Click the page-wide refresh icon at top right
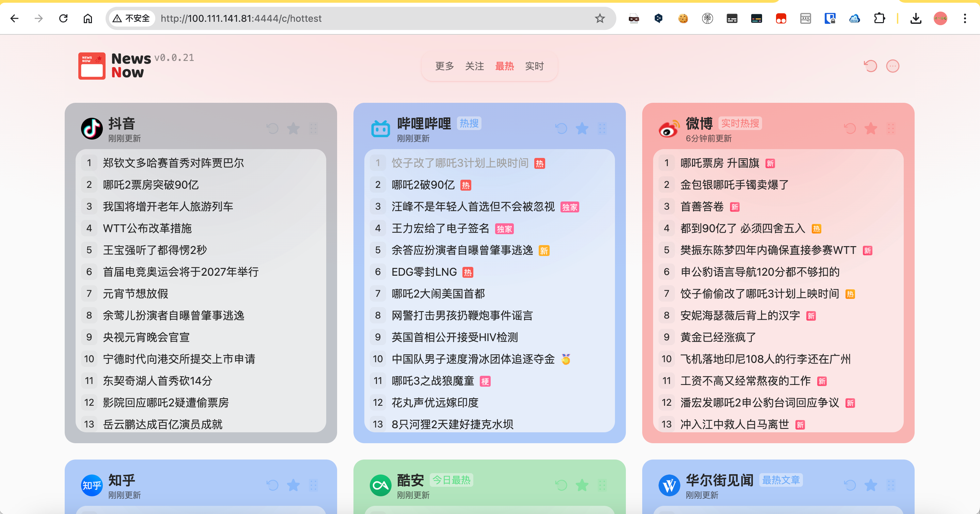980x514 pixels. click(870, 66)
